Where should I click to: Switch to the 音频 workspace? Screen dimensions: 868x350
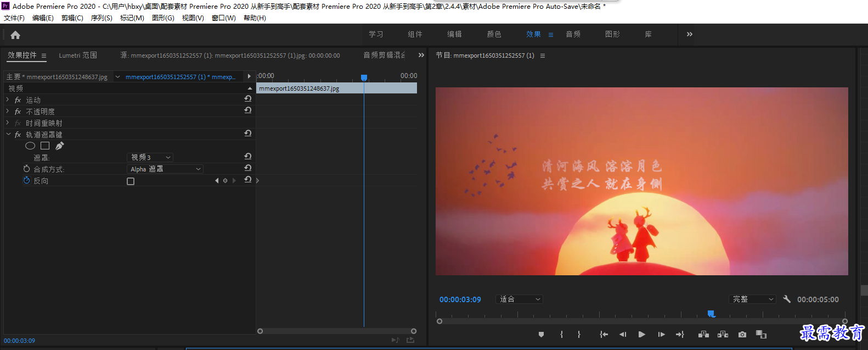pyautogui.click(x=573, y=34)
